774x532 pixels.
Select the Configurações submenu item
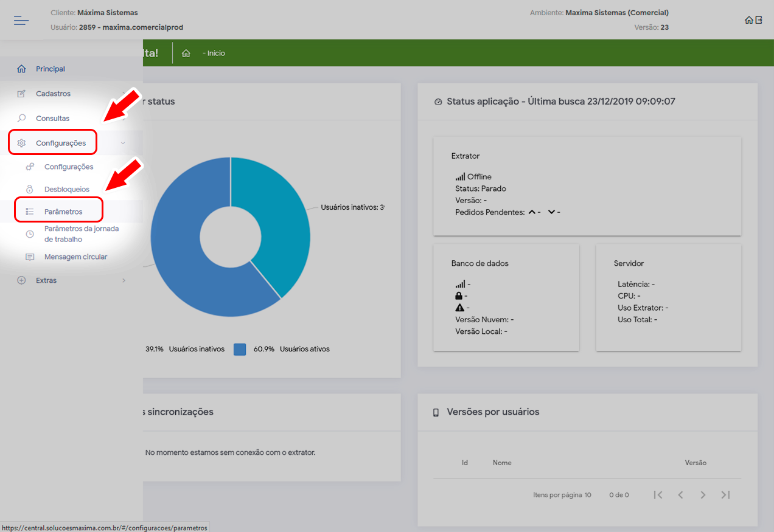(69, 167)
